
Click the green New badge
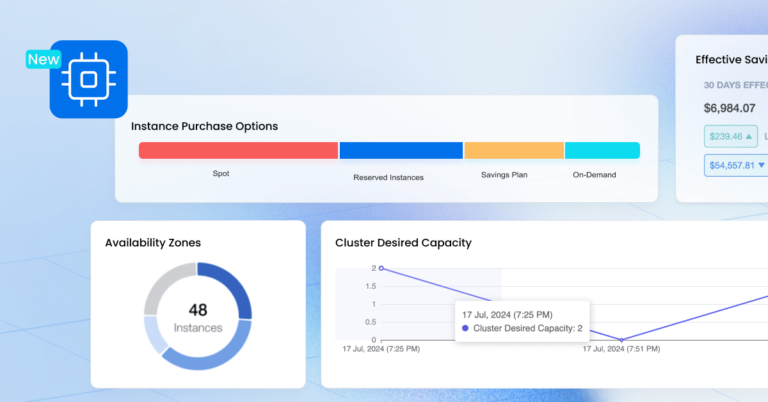pos(44,59)
